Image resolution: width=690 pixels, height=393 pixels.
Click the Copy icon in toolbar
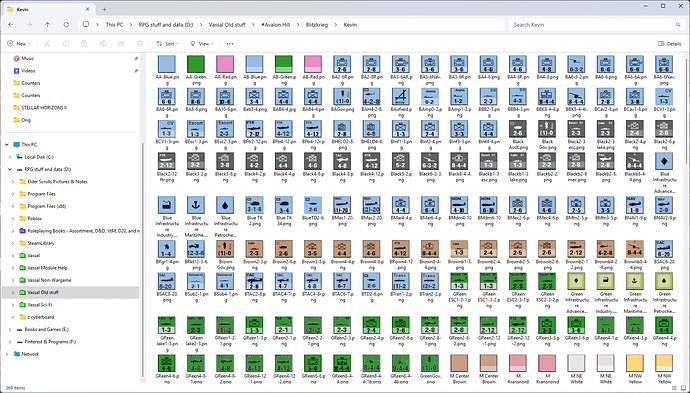(66, 44)
